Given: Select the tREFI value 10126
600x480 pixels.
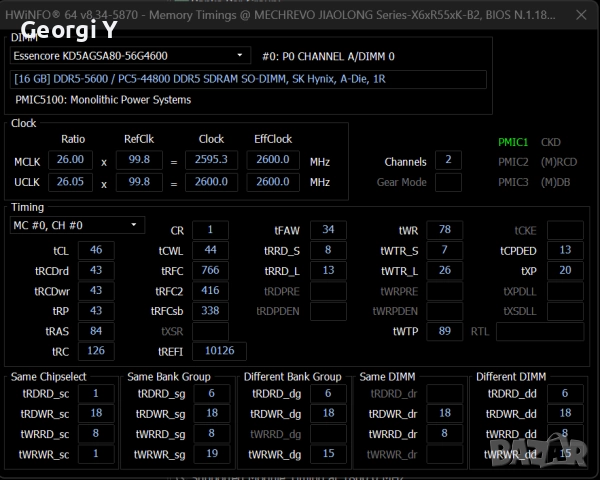Looking at the screenshot, I should click(x=219, y=351).
